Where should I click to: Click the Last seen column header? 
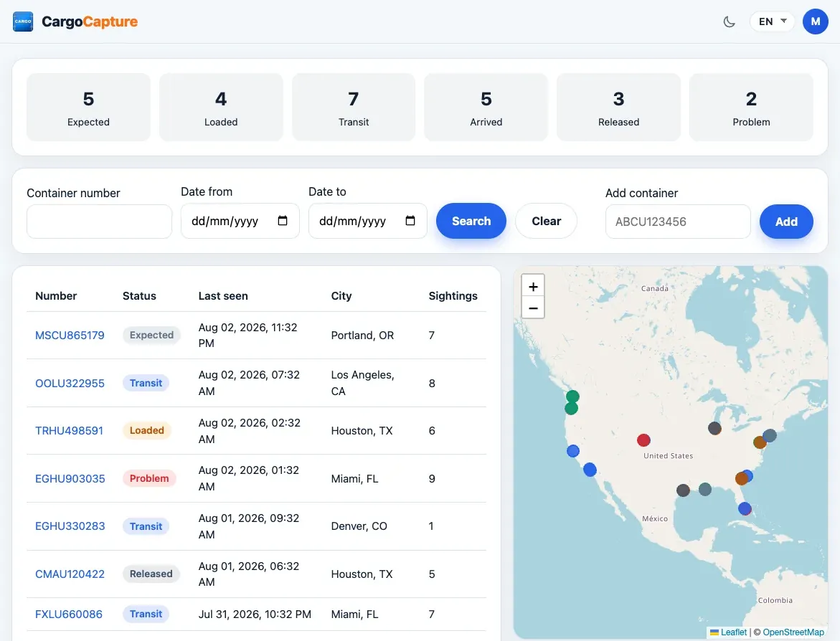pyautogui.click(x=223, y=295)
